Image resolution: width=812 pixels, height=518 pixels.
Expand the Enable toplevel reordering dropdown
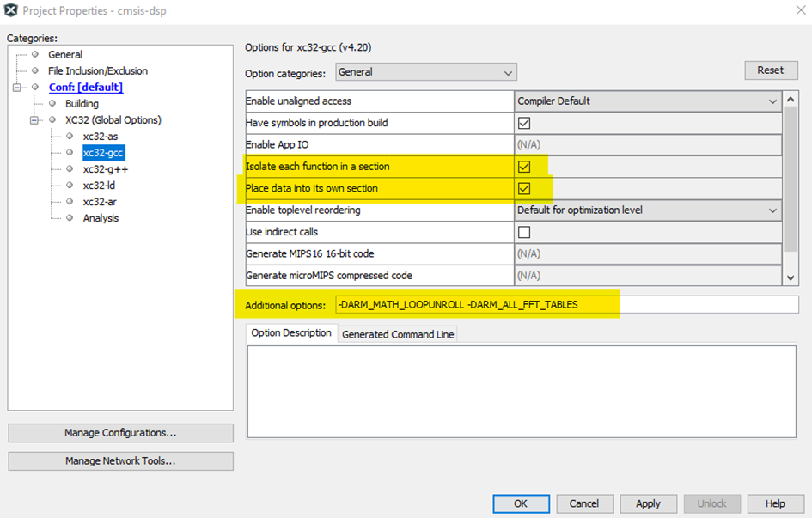pos(648,210)
